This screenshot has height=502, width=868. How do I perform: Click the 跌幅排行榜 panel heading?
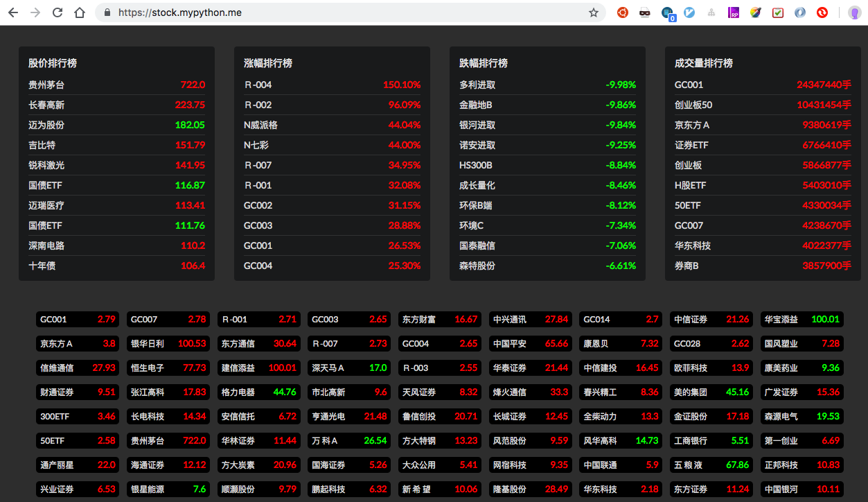coord(484,63)
